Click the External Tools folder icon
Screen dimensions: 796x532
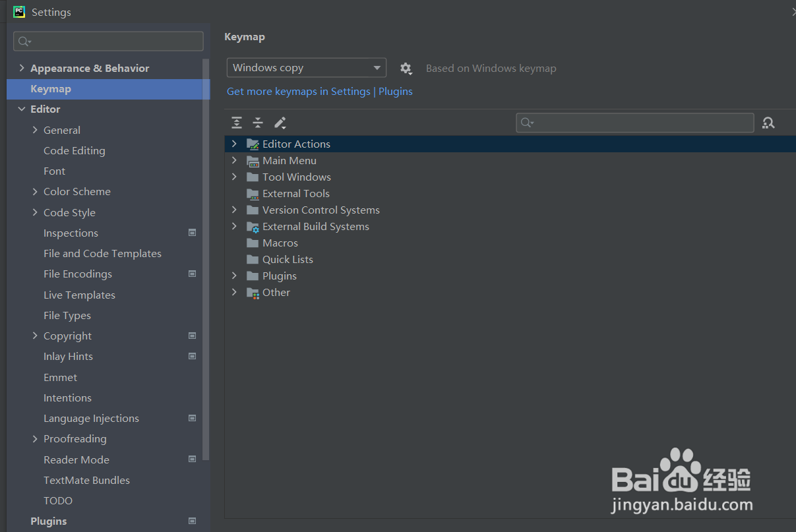point(253,194)
